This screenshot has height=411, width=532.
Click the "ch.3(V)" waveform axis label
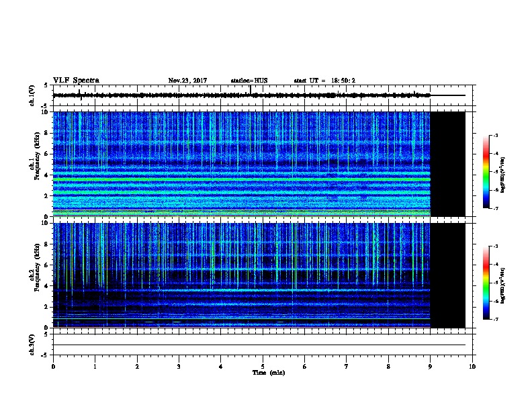coord(32,345)
